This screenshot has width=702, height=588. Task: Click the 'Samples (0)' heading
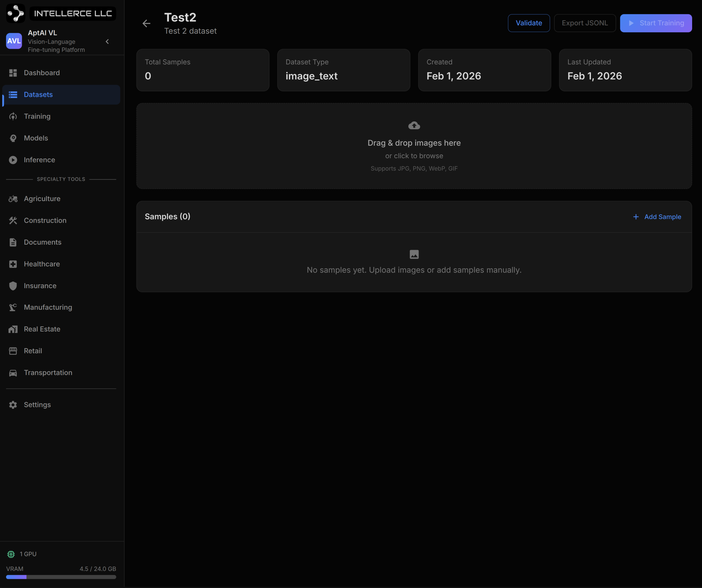168,217
